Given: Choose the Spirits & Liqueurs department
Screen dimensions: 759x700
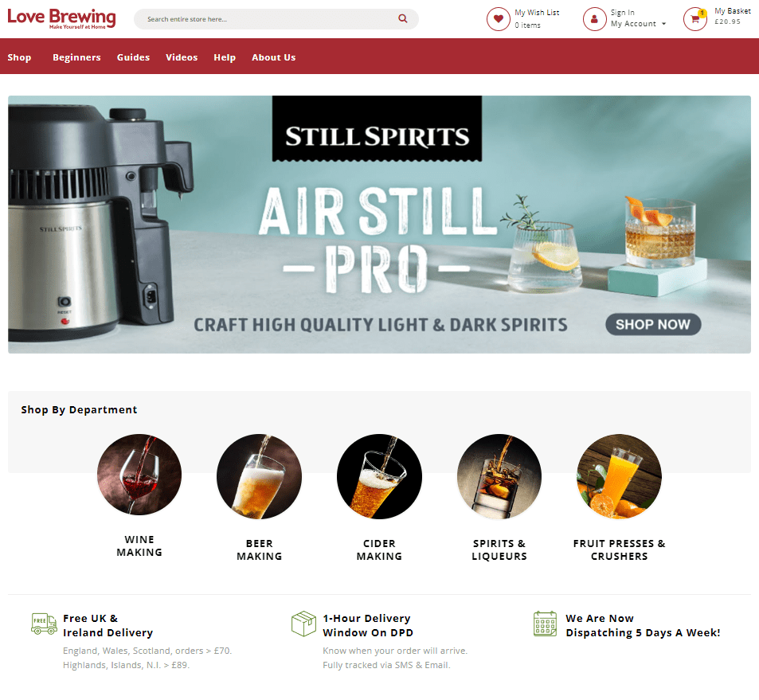Looking at the screenshot, I should (x=499, y=549).
